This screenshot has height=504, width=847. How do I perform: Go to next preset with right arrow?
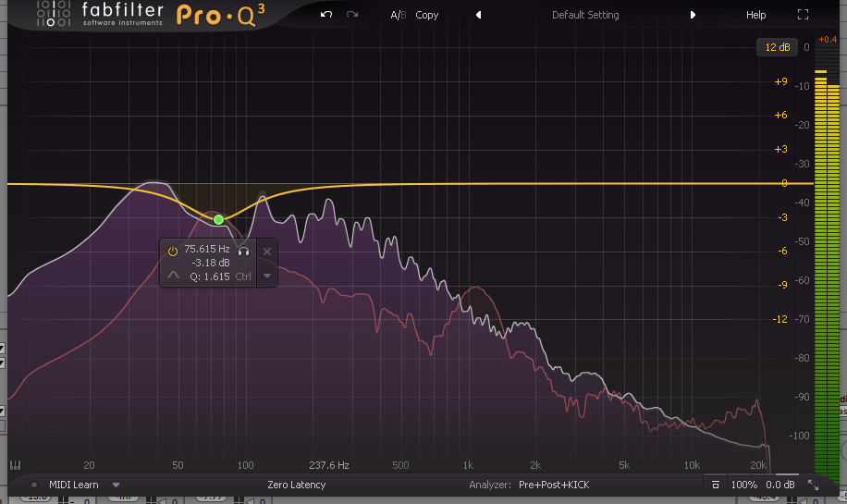[x=693, y=15]
